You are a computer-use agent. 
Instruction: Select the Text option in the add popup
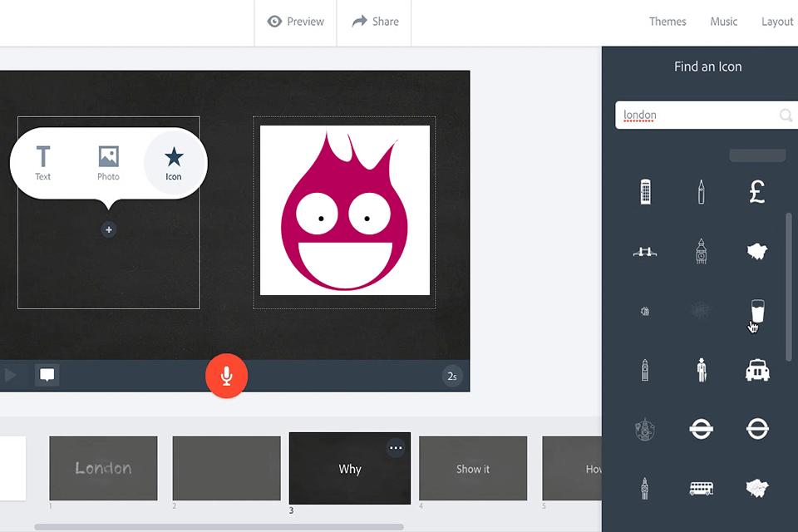tap(42, 162)
